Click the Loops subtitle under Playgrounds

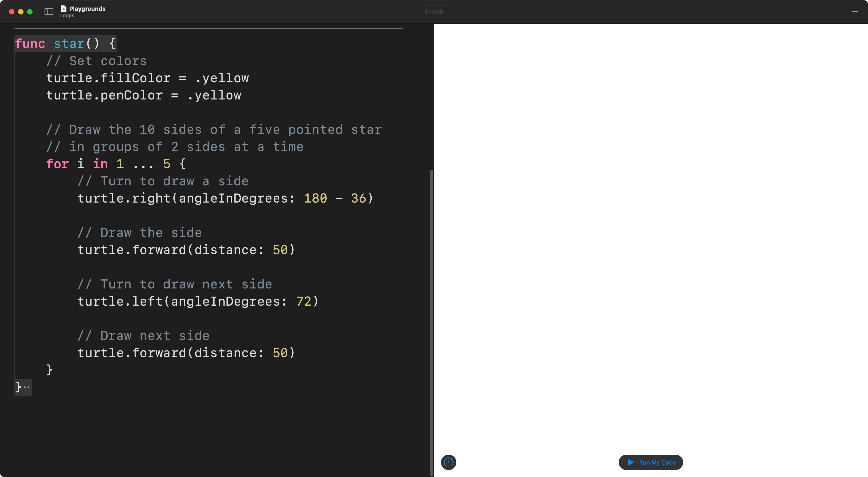tap(67, 16)
